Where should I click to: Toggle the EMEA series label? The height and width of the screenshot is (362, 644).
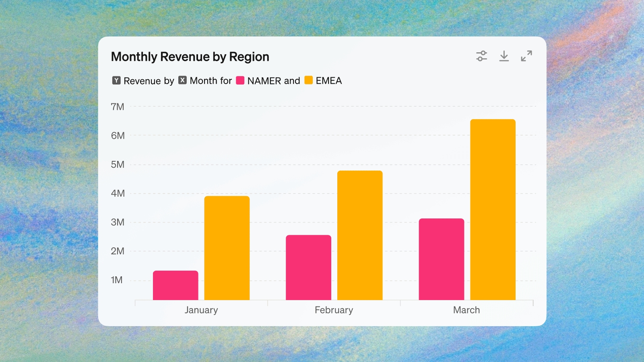(329, 81)
